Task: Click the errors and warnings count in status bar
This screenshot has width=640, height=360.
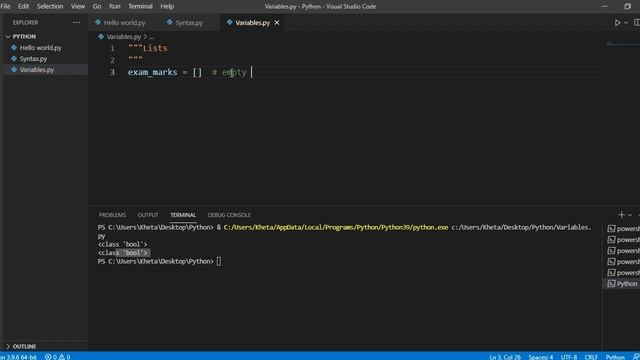Action: [57, 357]
